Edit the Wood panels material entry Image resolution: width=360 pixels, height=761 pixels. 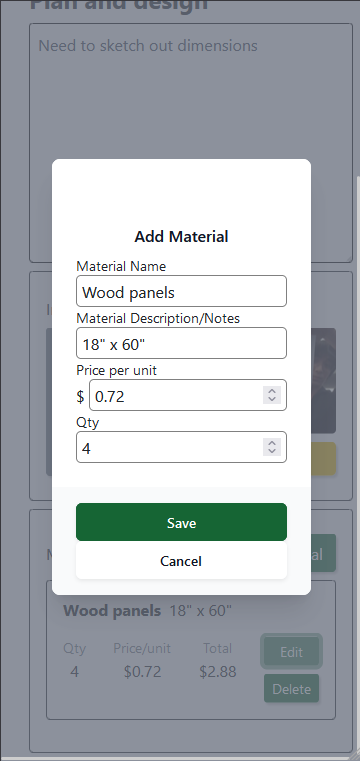(292, 652)
